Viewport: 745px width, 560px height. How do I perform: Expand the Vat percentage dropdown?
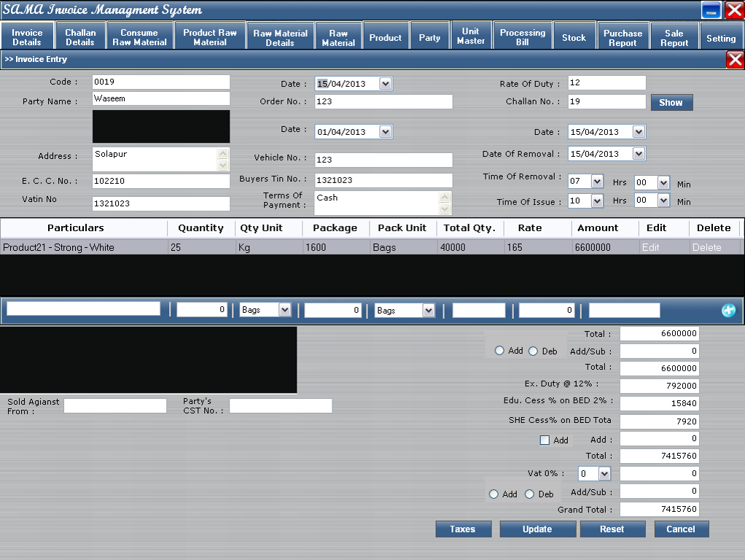[x=604, y=474]
